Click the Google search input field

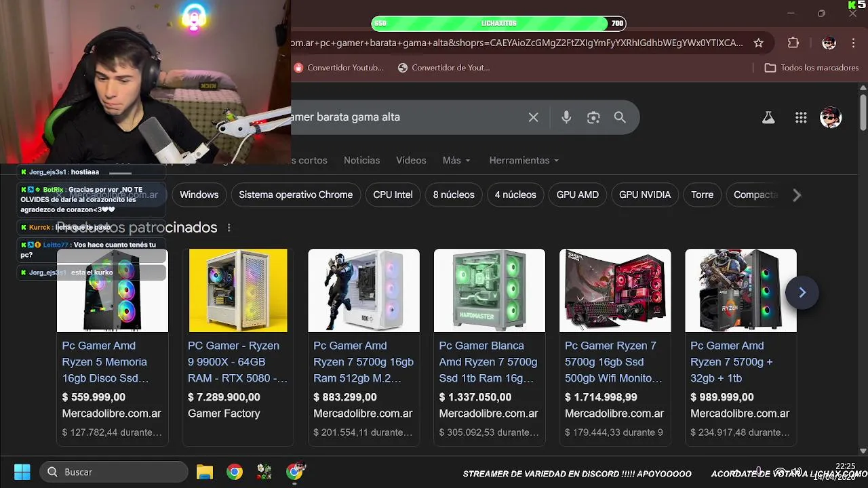(x=407, y=117)
